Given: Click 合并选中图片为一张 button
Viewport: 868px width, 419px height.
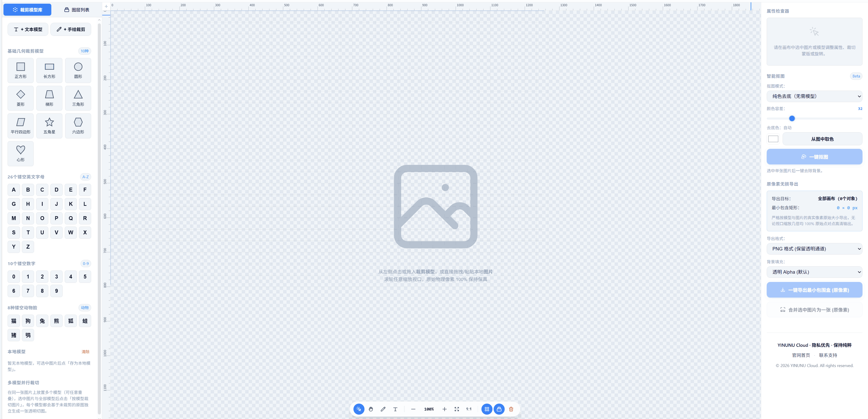Looking at the screenshot, I should [x=814, y=310].
